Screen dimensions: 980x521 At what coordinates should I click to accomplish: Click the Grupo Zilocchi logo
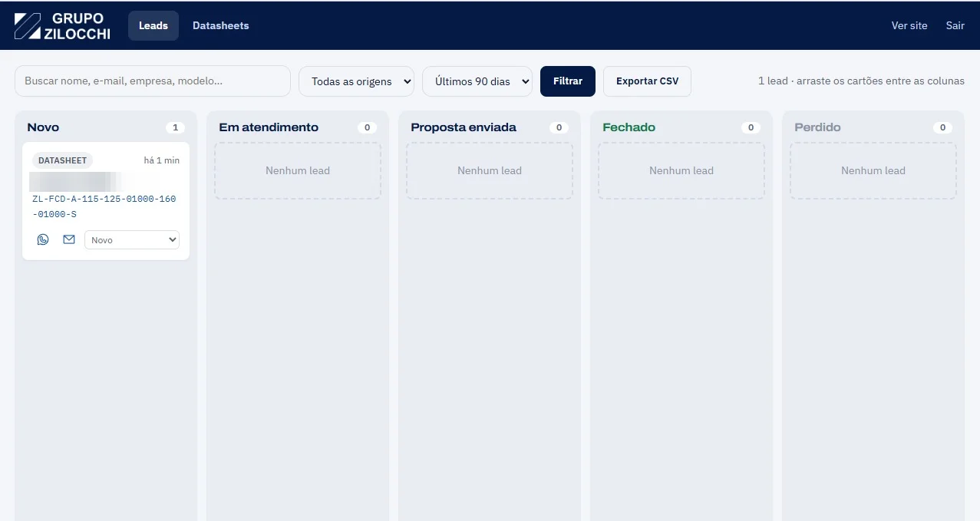tap(62, 25)
